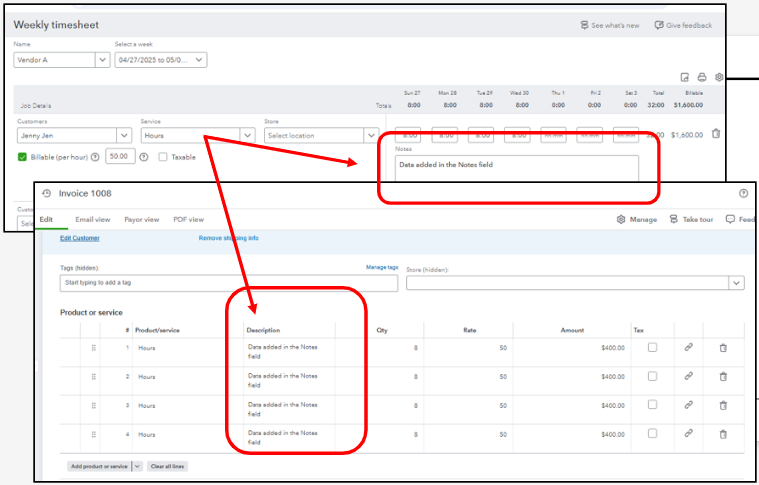
Task: Click help icon next to Billable (per hour)
Action: point(95,157)
